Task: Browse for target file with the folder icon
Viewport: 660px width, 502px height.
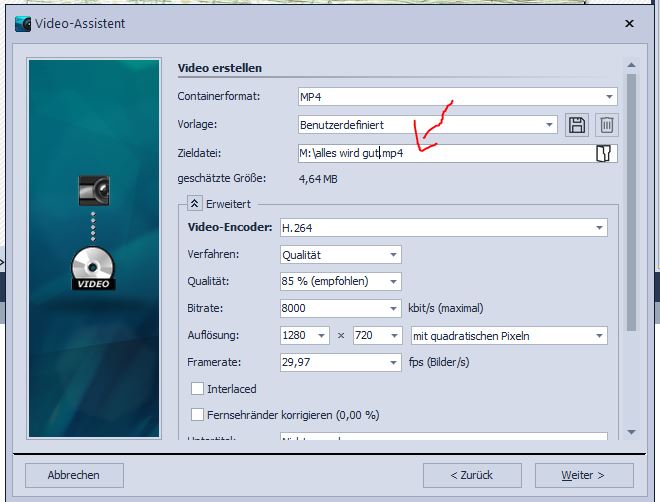Action: [603, 153]
